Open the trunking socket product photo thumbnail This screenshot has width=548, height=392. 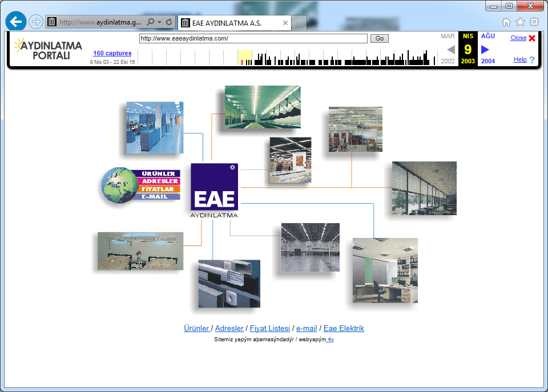coord(229,284)
